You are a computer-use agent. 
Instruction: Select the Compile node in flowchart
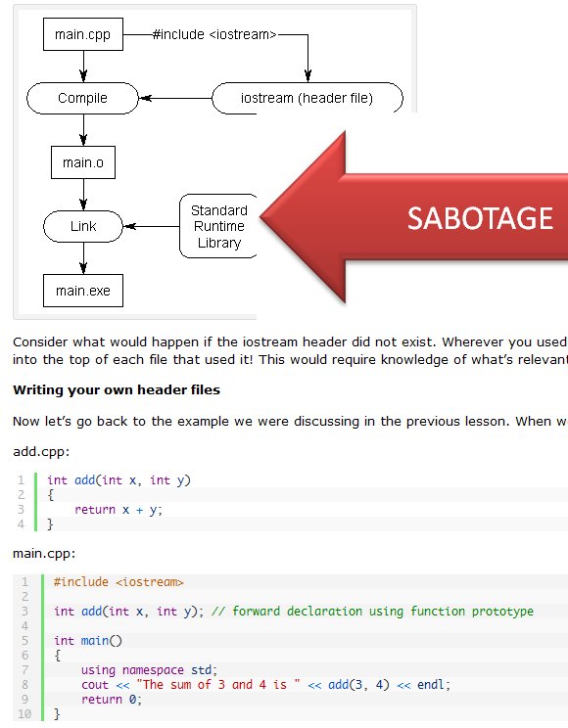tap(82, 98)
